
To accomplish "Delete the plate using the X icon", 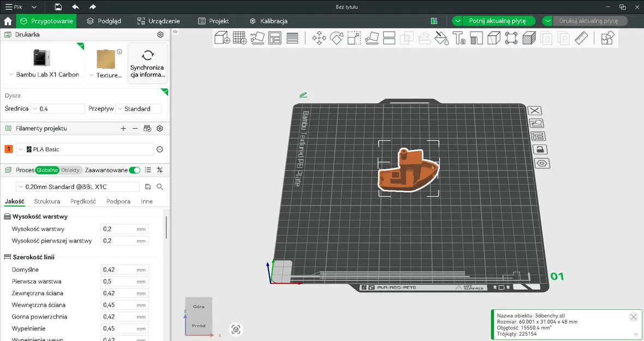I will click(x=535, y=111).
